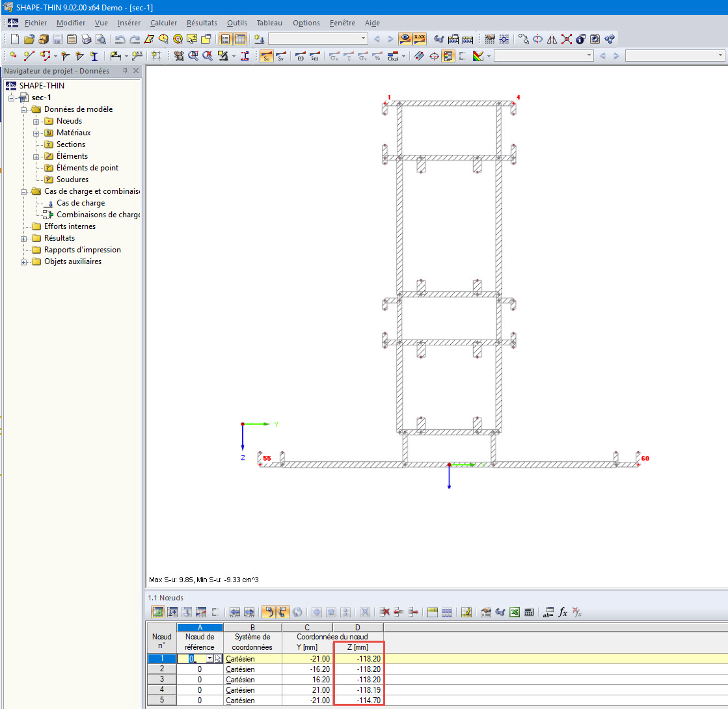Select Rapports d'impression in the navigator
728x709 pixels.
(82, 249)
